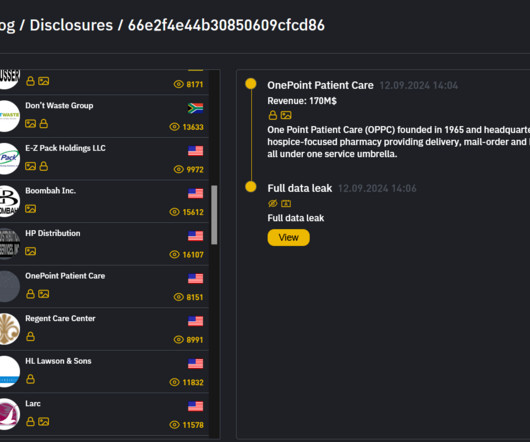The height and width of the screenshot is (442, 530).
Task: Click the image icon under HP Distribution
Action: tap(30, 251)
